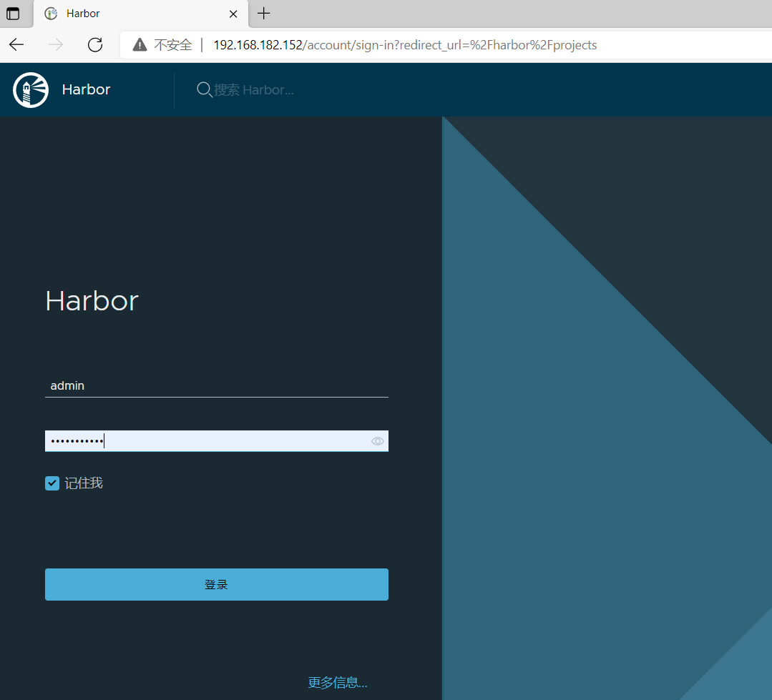
Task: Click the password input field
Action: pyautogui.click(x=217, y=441)
